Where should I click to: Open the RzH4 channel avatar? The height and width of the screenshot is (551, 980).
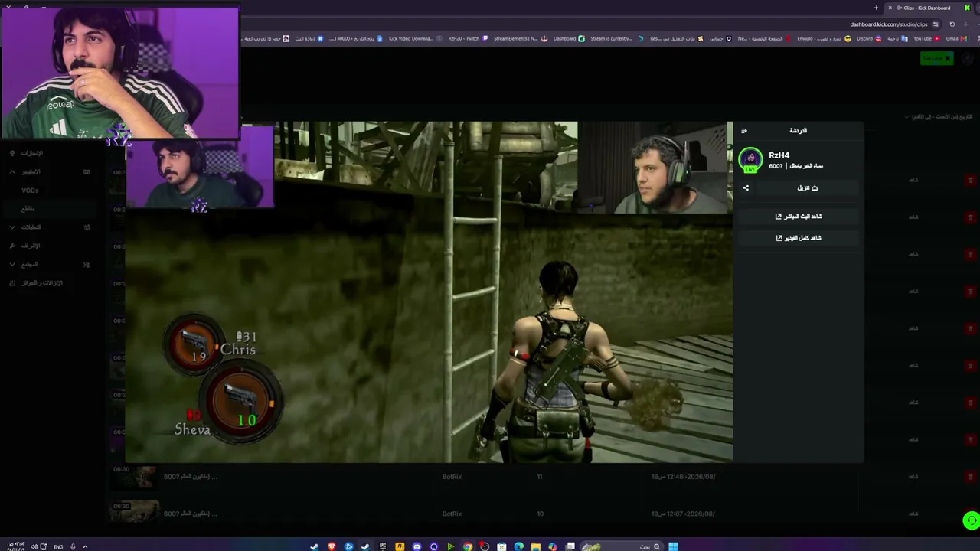[x=750, y=159]
